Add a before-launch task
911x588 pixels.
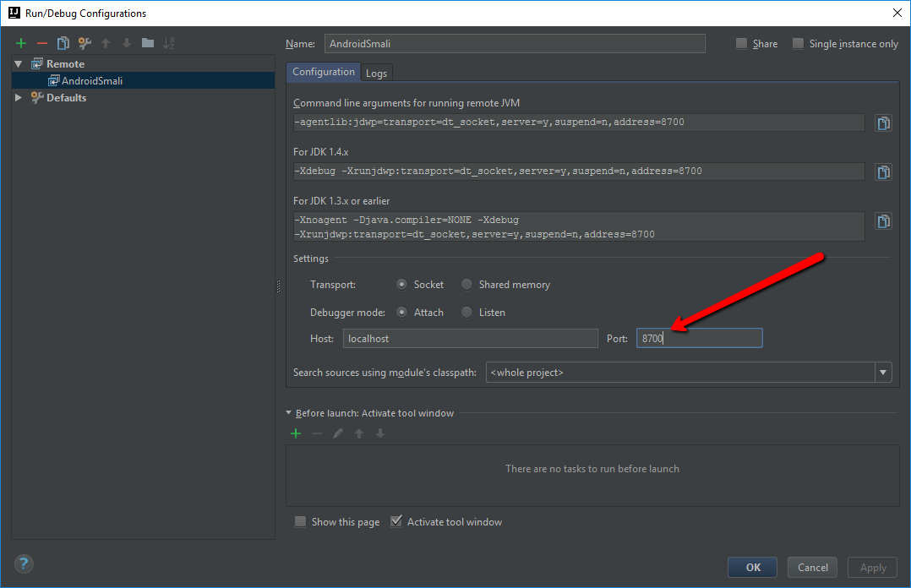coord(296,433)
